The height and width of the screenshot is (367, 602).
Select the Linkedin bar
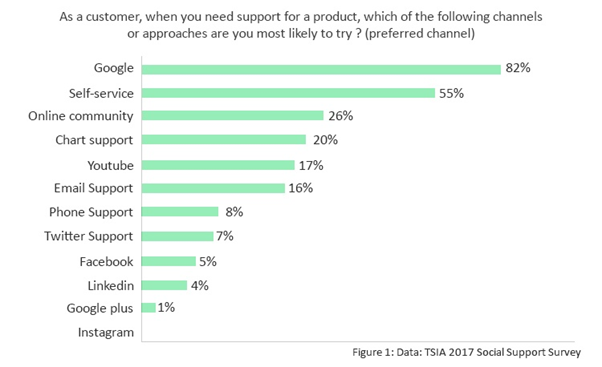164,285
